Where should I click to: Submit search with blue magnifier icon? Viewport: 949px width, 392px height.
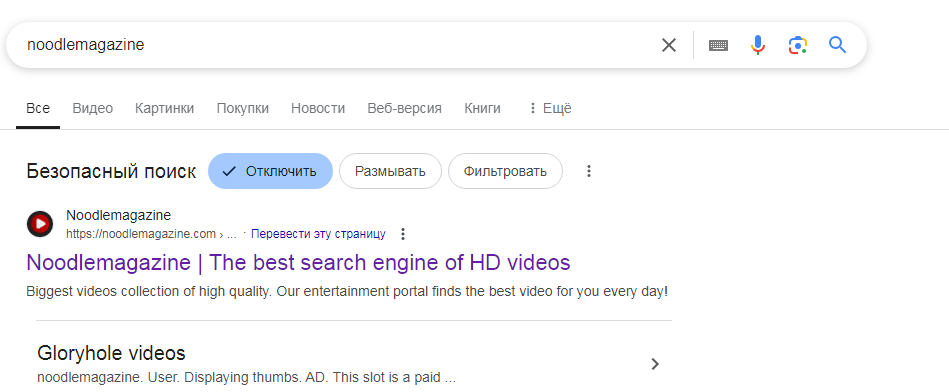(x=837, y=44)
